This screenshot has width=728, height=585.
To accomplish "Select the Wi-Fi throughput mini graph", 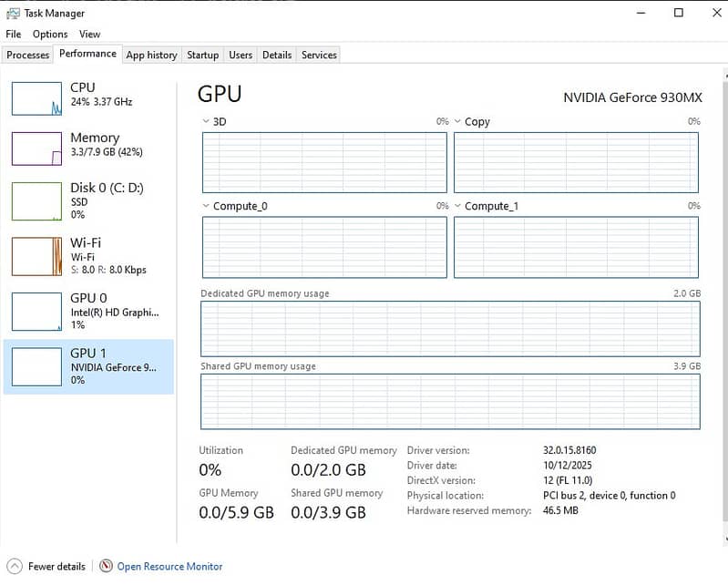I will (x=36, y=257).
